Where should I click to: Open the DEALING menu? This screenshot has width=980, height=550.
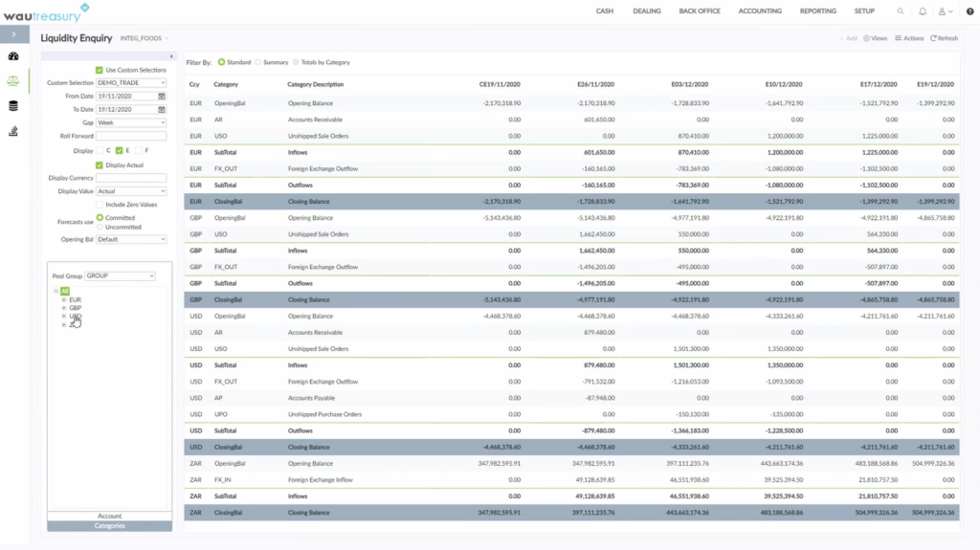(x=646, y=11)
